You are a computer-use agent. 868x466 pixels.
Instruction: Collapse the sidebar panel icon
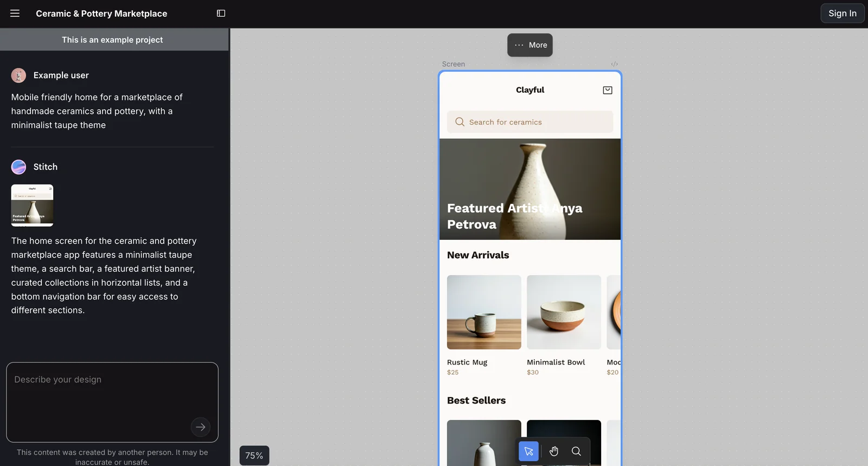coord(221,14)
